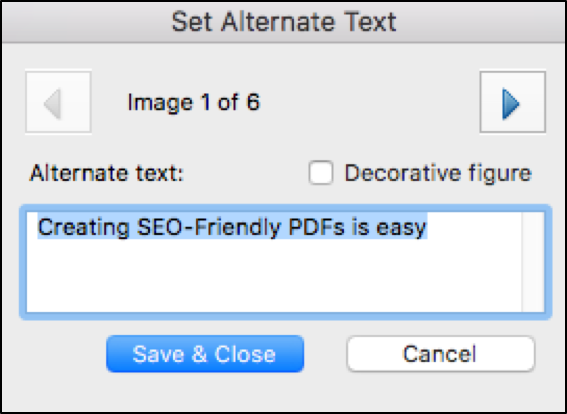Click blank area between arrow buttons
The height and width of the screenshot is (414, 567).
(x=370, y=102)
